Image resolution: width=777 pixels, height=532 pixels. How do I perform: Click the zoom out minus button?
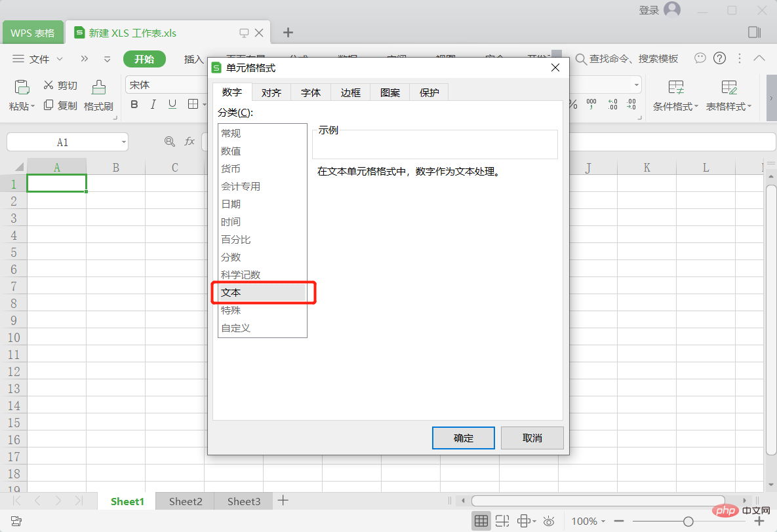[618, 521]
